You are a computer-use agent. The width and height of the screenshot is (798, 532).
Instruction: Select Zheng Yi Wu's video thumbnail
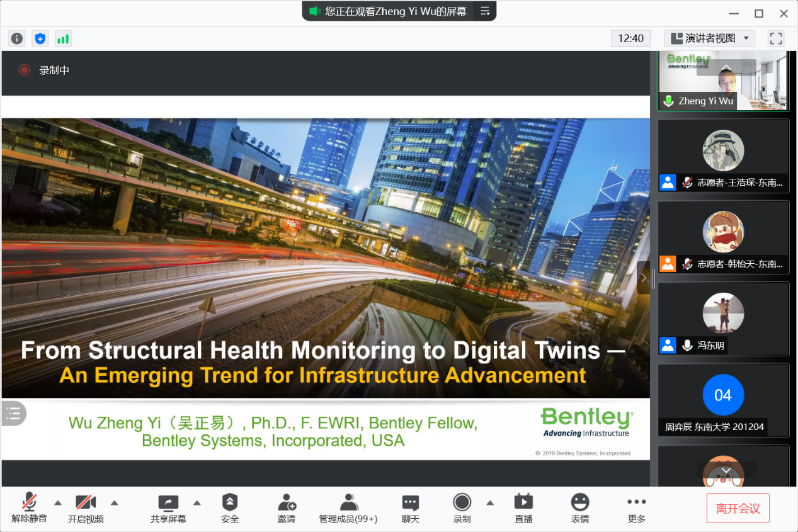coord(722,81)
